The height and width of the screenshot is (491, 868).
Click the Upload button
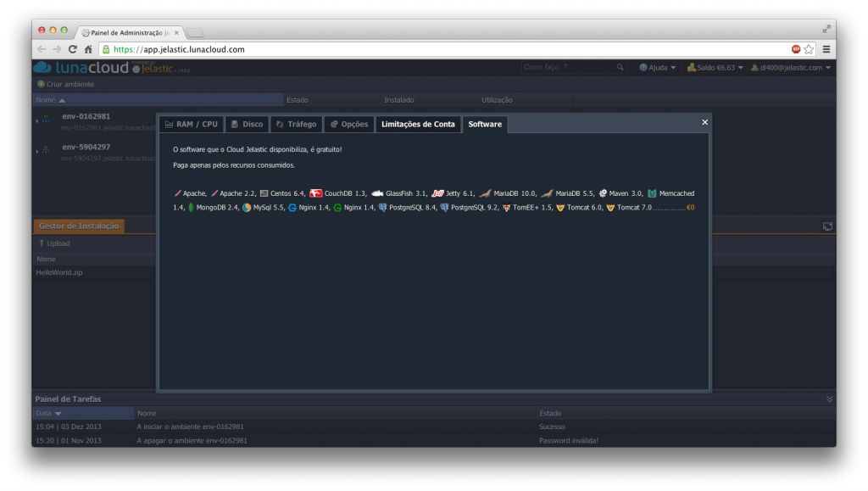point(54,243)
